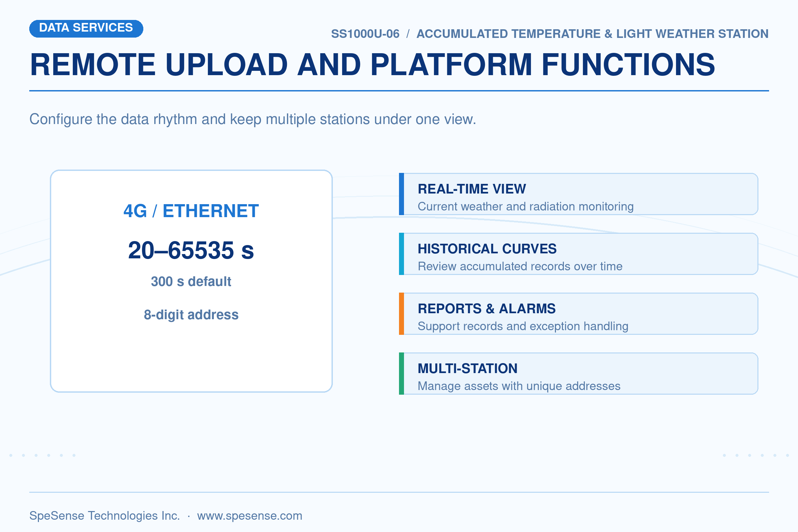This screenshot has width=798, height=532.
Task: Select the HISTORICAL CURVES card
Action: tap(579, 254)
